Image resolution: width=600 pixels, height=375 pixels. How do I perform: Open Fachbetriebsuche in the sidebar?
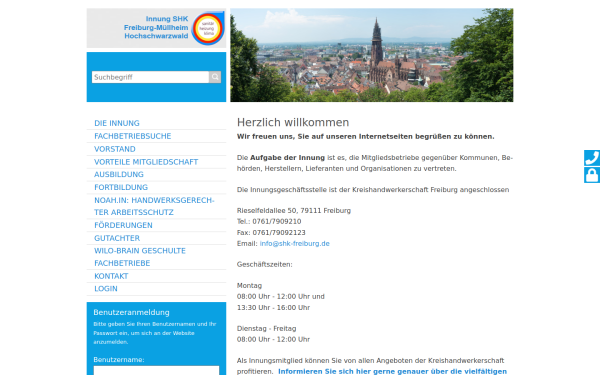pyautogui.click(x=132, y=136)
